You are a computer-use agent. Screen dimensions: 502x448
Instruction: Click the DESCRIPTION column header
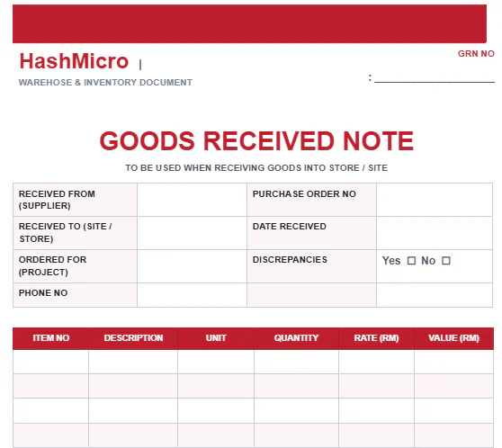coord(133,338)
